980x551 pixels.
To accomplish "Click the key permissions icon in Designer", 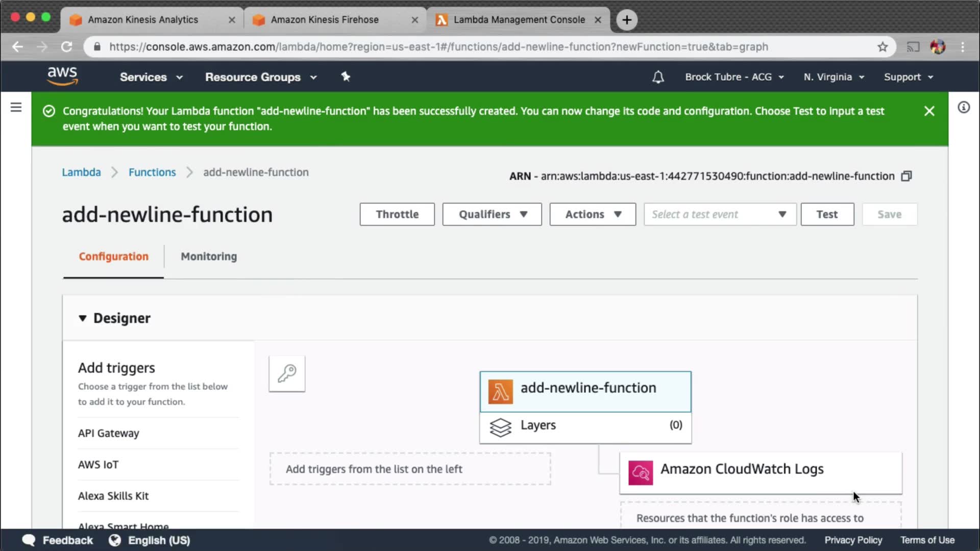I will (x=287, y=373).
